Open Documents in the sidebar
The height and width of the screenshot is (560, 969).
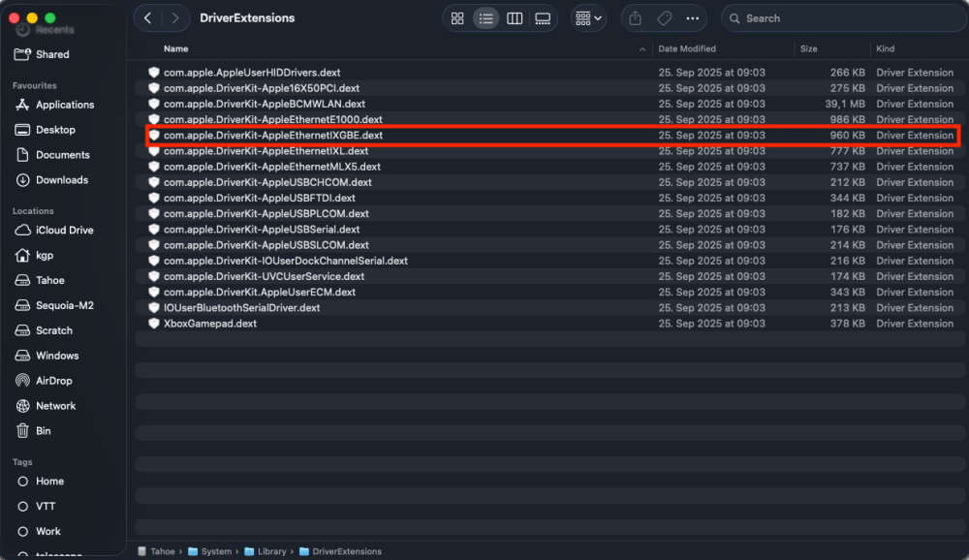(x=63, y=155)
